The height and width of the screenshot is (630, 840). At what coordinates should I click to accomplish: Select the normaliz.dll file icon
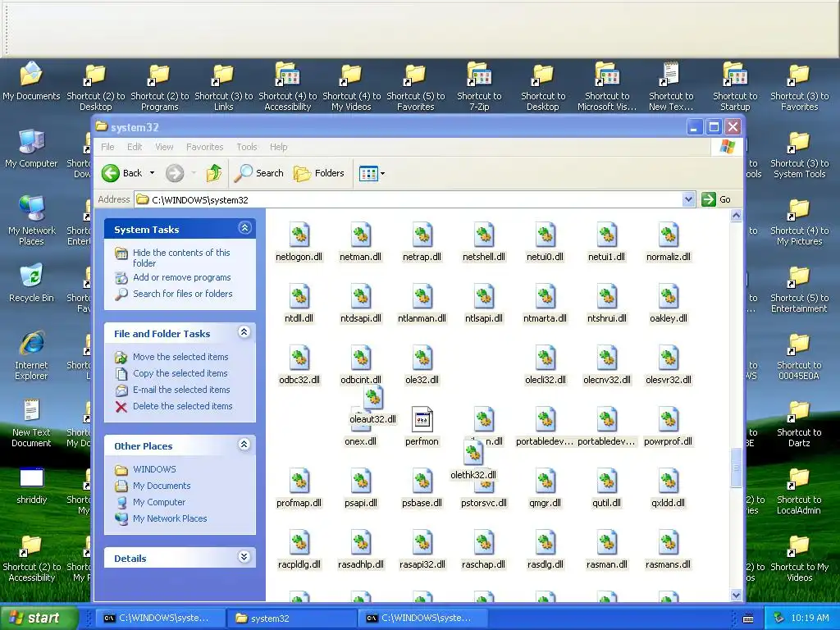668,235
